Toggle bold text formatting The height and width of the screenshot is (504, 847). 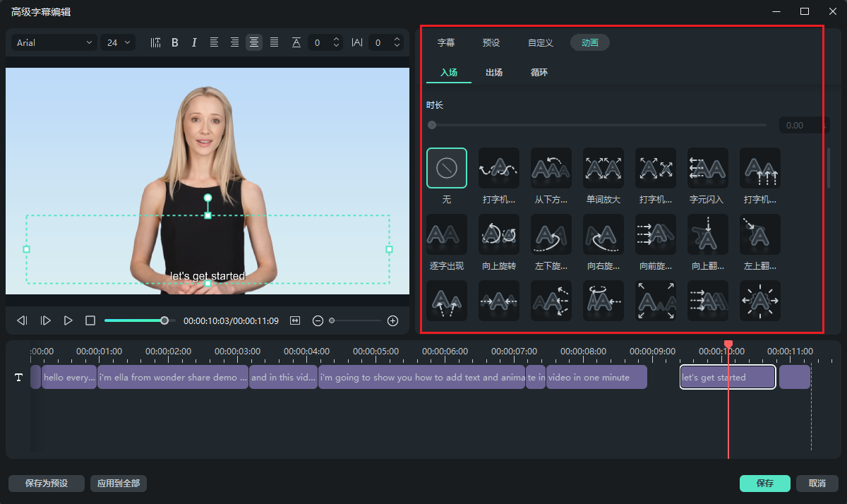(175, 43)
